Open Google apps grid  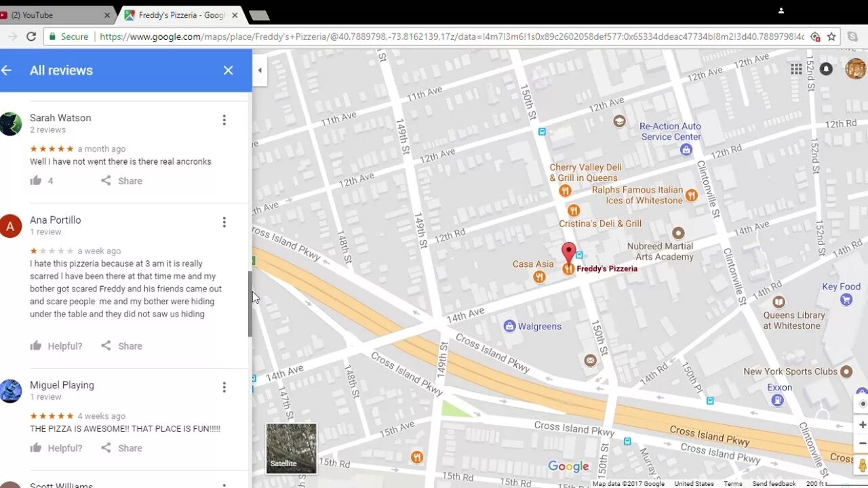point(796,68)
